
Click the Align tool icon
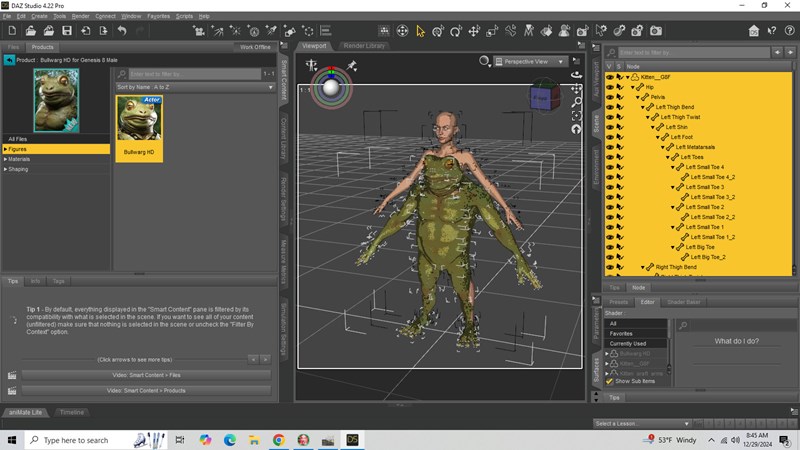(326, 31)
